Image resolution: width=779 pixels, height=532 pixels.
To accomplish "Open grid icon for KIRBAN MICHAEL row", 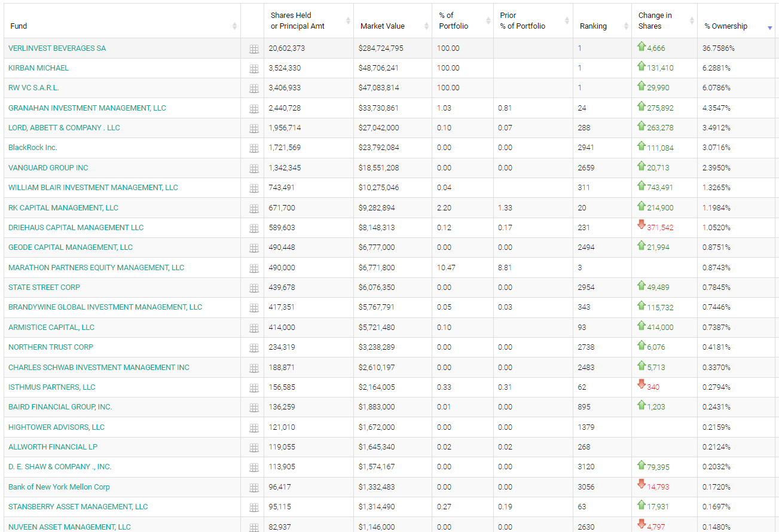I will [253, 69].
